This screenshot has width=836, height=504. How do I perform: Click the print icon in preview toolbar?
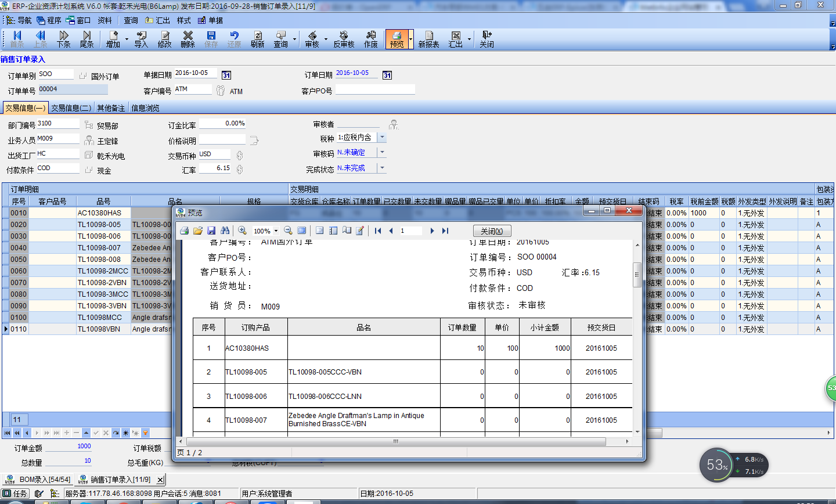tap(184, 231)
